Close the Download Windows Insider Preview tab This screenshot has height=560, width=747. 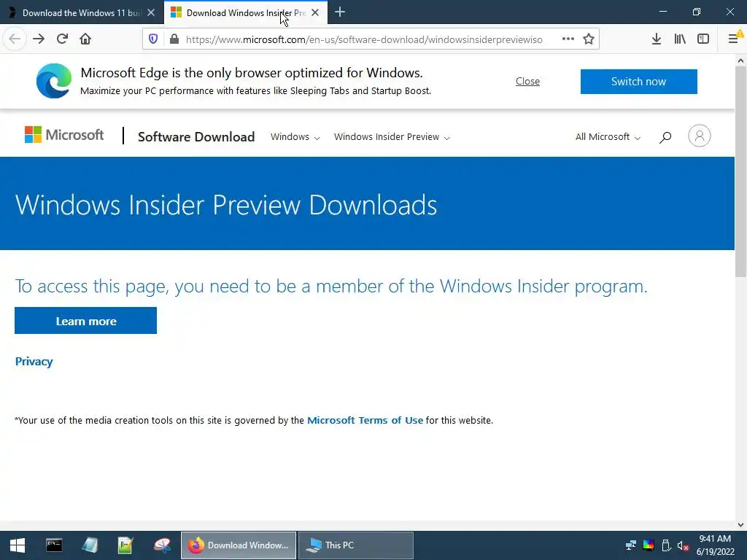coord(315,13)
